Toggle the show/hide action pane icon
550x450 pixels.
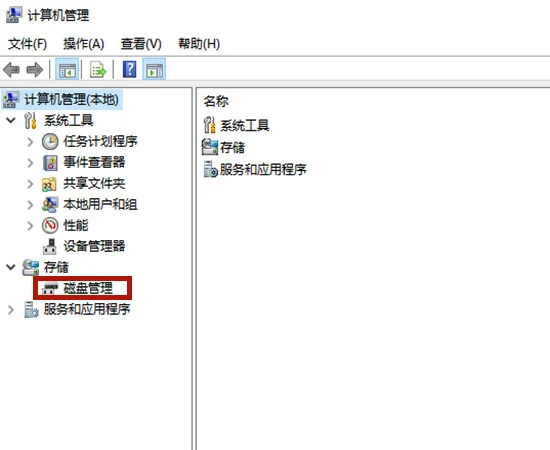click(154, 69)
